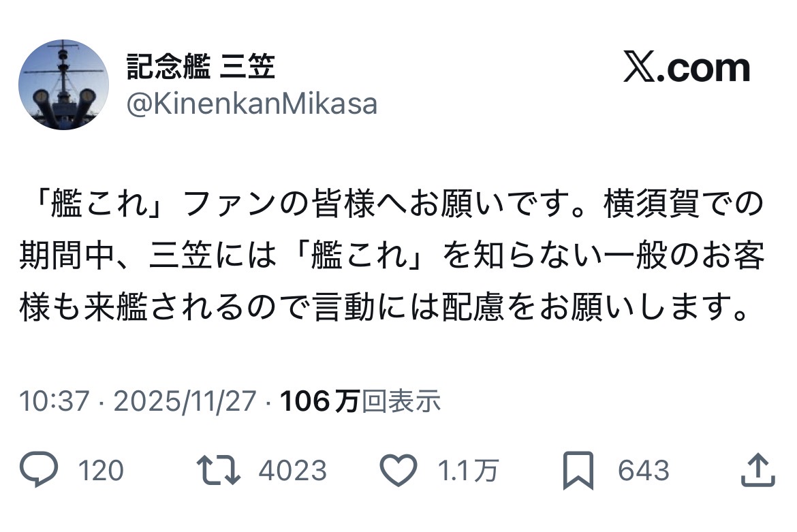The image size is (797, 532).
Task: Open the share upload arrow icon
Action: (x=757, y=470)
